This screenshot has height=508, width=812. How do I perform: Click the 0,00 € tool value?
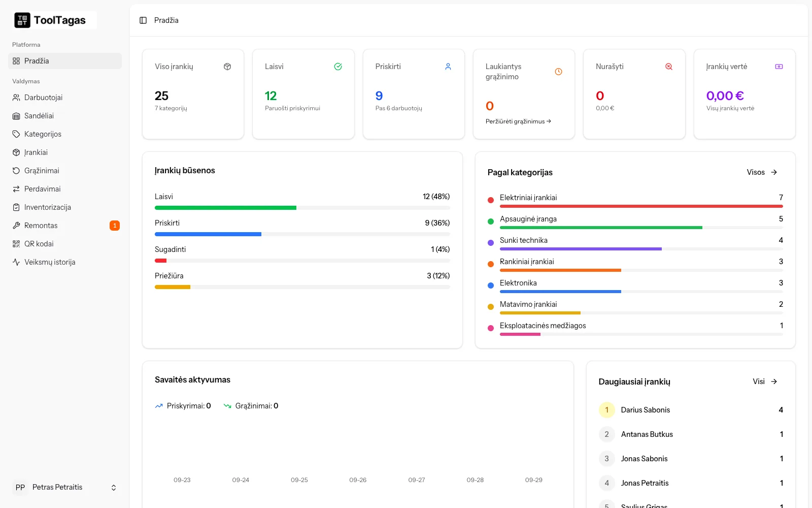(x=725, y=96)
